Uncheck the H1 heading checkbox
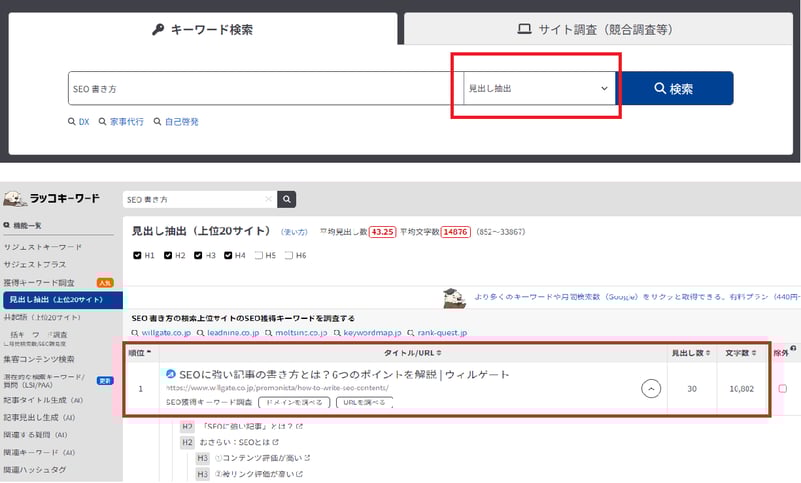801x483 pixels. [137, 255]
